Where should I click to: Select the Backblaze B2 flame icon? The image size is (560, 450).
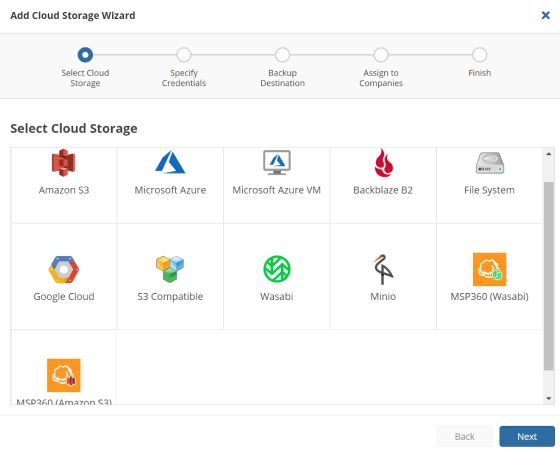click(x=383, y=163)
